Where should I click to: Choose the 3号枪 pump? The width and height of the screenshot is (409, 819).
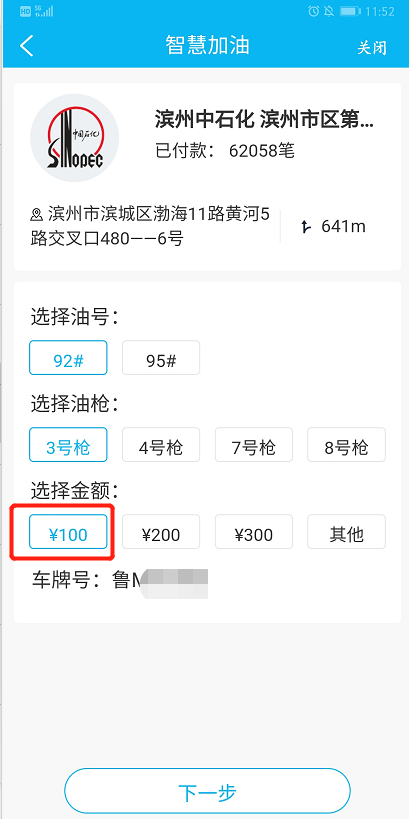68,444
